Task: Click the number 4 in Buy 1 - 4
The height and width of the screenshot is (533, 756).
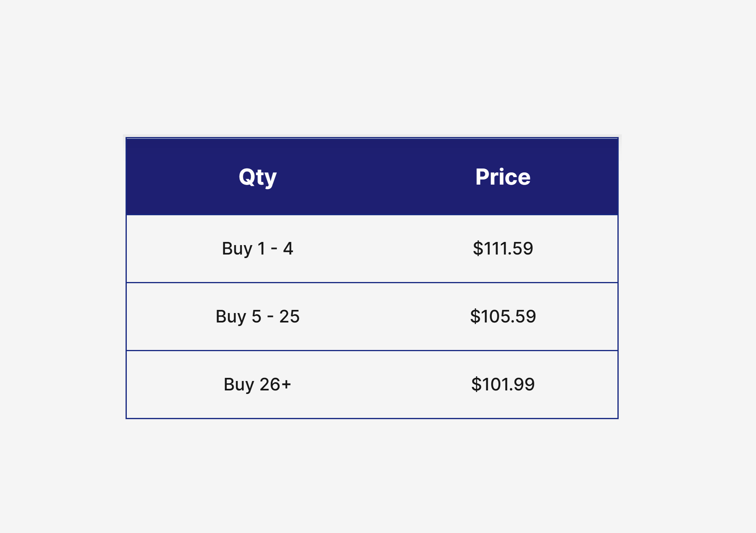Action: tap(288, 249)
